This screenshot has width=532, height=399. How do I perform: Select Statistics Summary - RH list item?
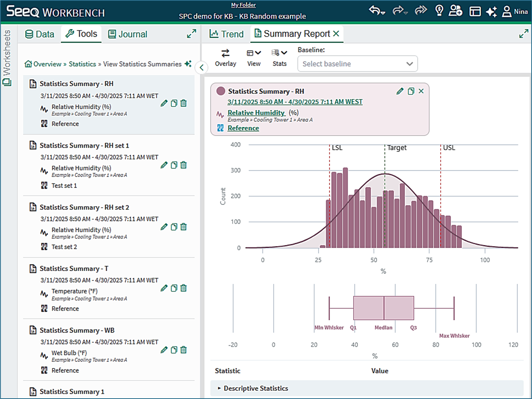[x=109, y=105]
